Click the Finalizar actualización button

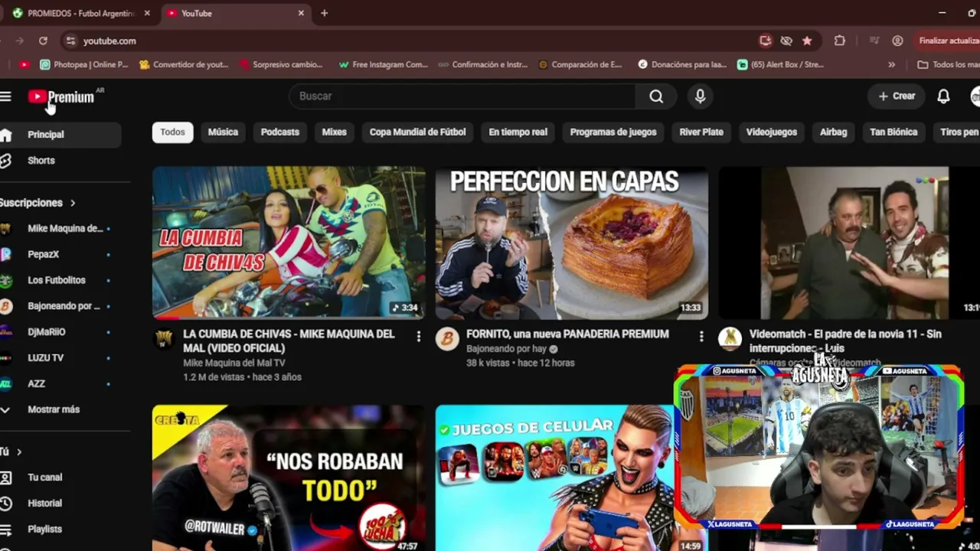pyautogui.click(x=946, y=41)
